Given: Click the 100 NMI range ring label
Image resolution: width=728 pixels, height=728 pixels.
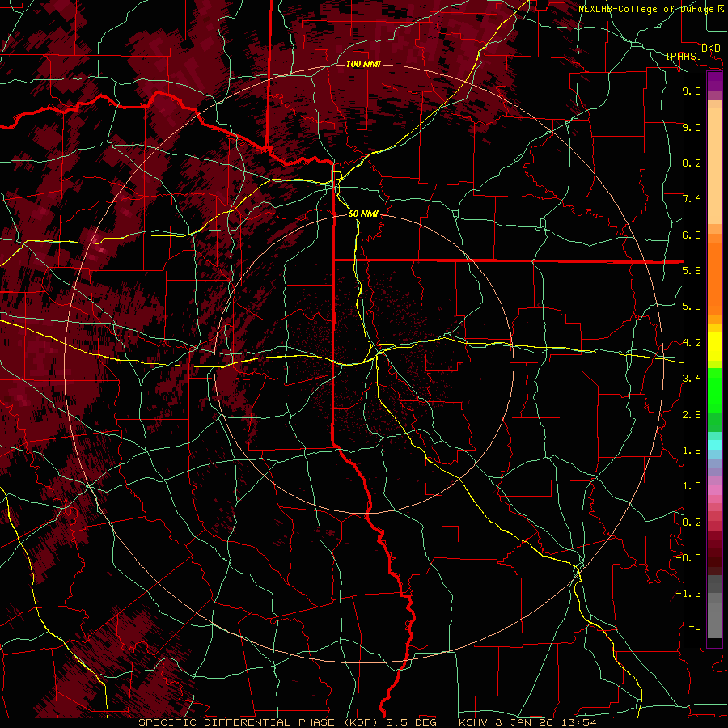Looking at the screenshot, I should (363, 64).
